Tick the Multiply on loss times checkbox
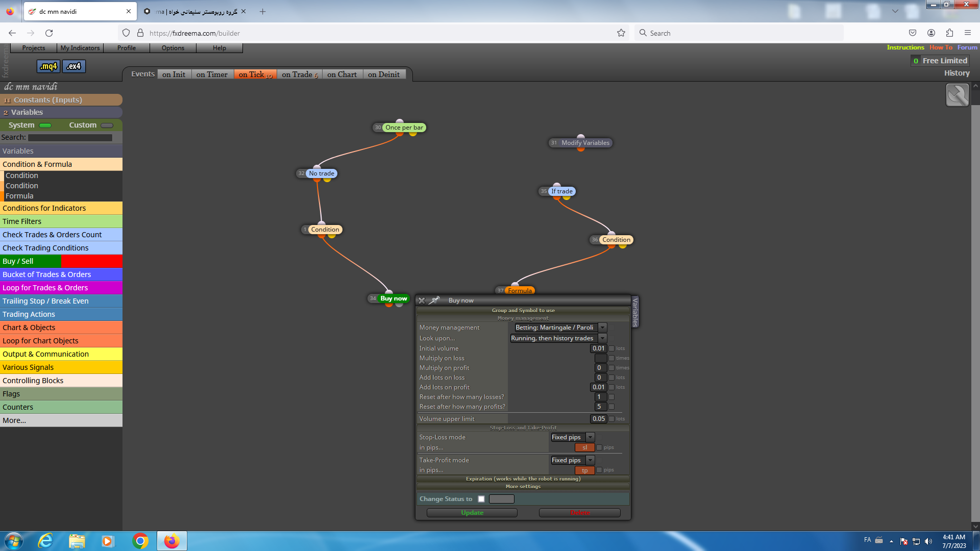Viewport: 980px width, 551px height. [611, 358]
